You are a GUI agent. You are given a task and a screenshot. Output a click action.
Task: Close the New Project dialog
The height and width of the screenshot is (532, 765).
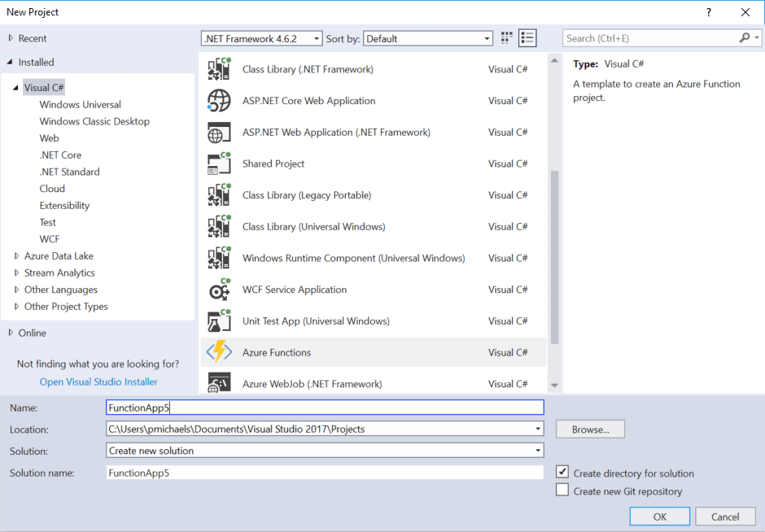(745, 12)
